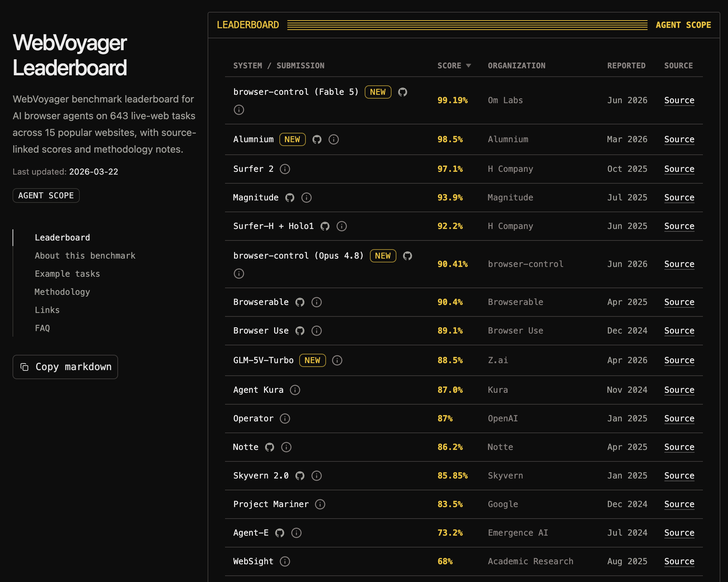Open Browserable GitHub icon
The image size is (728, 582).
[300, 302]
